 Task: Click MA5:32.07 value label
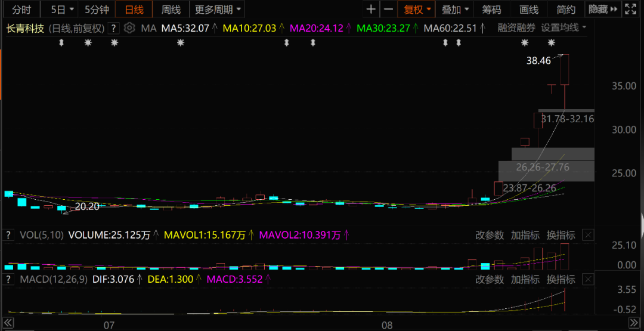[x=185, y=29]
